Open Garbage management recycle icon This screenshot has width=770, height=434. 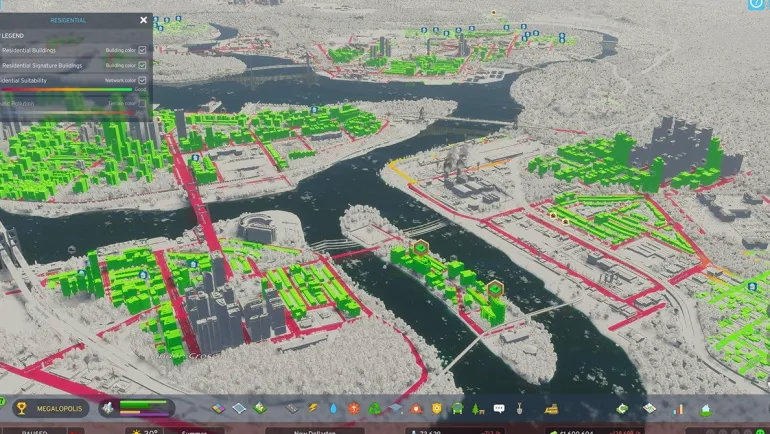[x=375, y=408]
